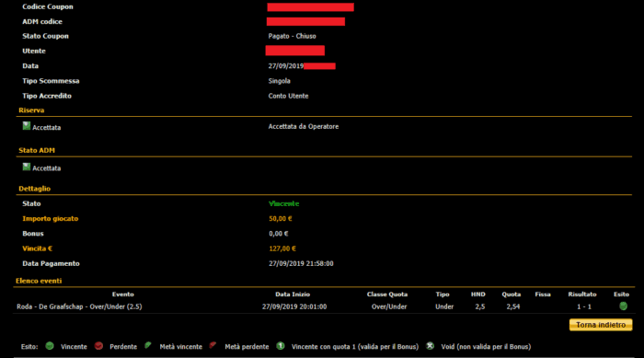Select 'Accettata da Operatore' text

(304, 127)
